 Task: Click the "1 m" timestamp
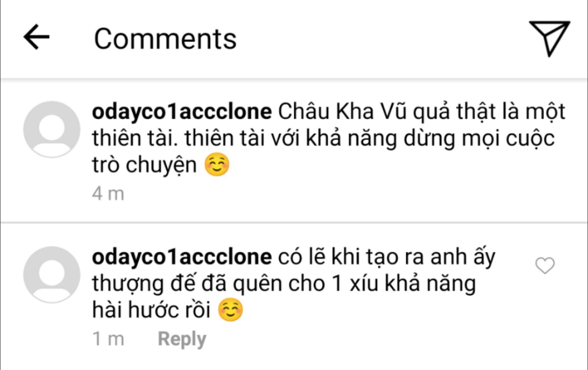click(x=108, y=339)
